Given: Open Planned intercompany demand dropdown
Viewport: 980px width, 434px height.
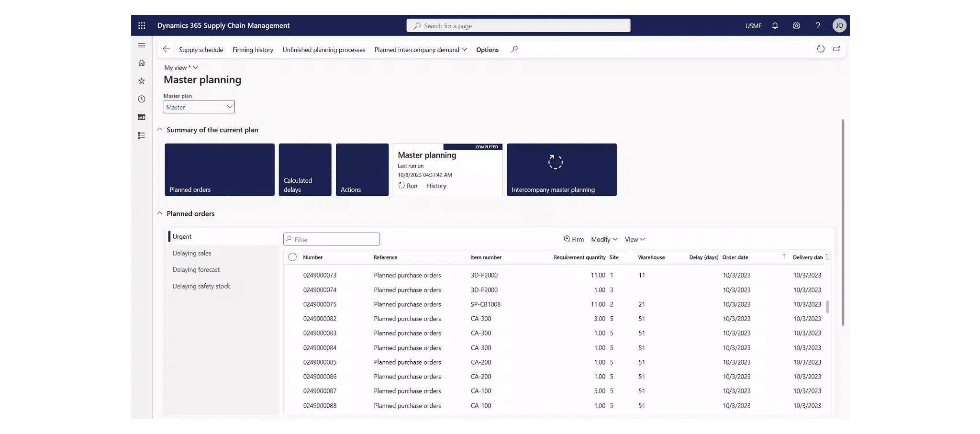Looking at the screenshot, I should pyautogui.click(x=421, y=50).
